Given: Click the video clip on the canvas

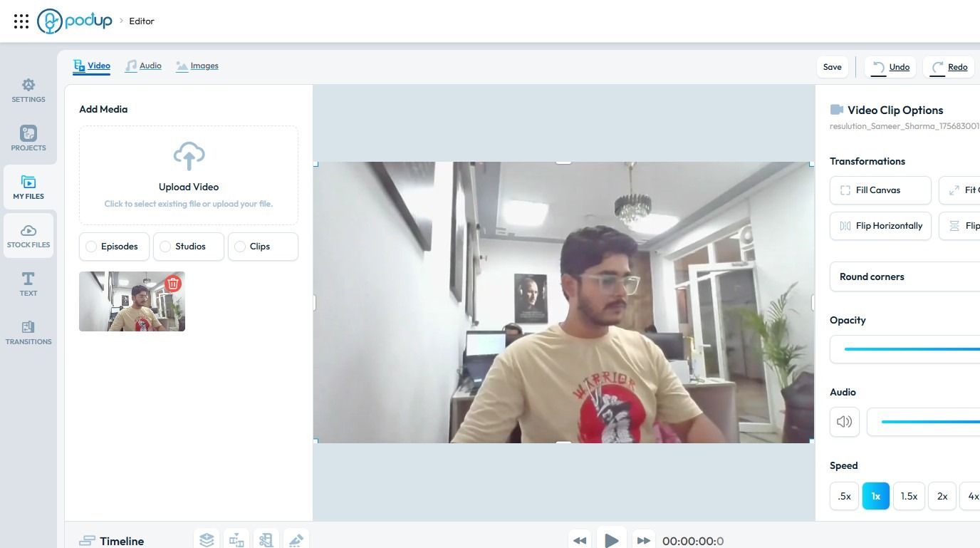Looking at the screenshot, I should pos(563,302).
